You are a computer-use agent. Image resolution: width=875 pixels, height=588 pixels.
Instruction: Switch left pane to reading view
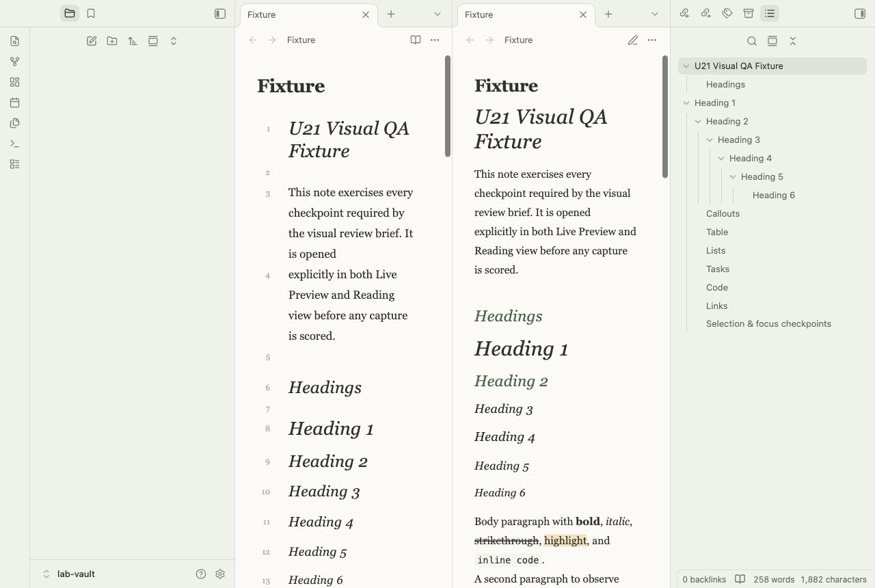pos(416,40)
